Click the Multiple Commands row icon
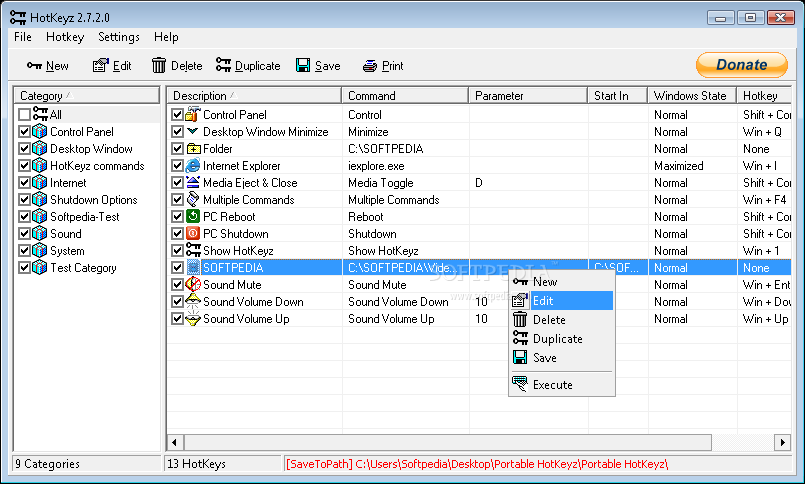 click(x=193, y=199)
